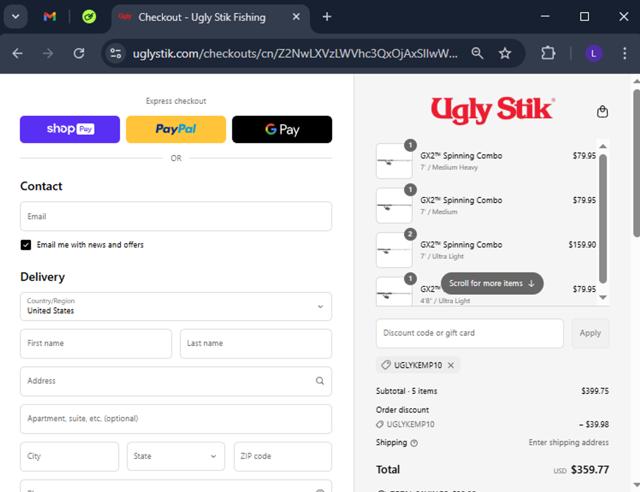Go back to the previous page
The width and height of the screenshot is (640, 492).
pos(18,53)
